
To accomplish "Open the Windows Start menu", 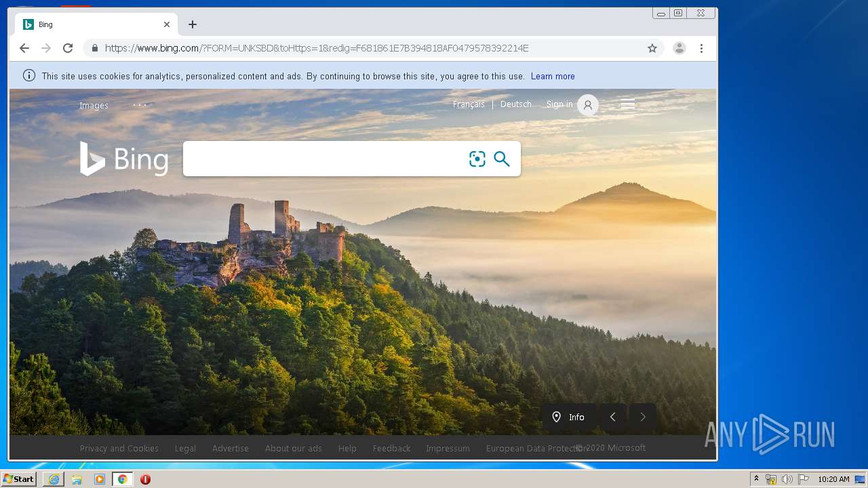I will tap(18, 479).
